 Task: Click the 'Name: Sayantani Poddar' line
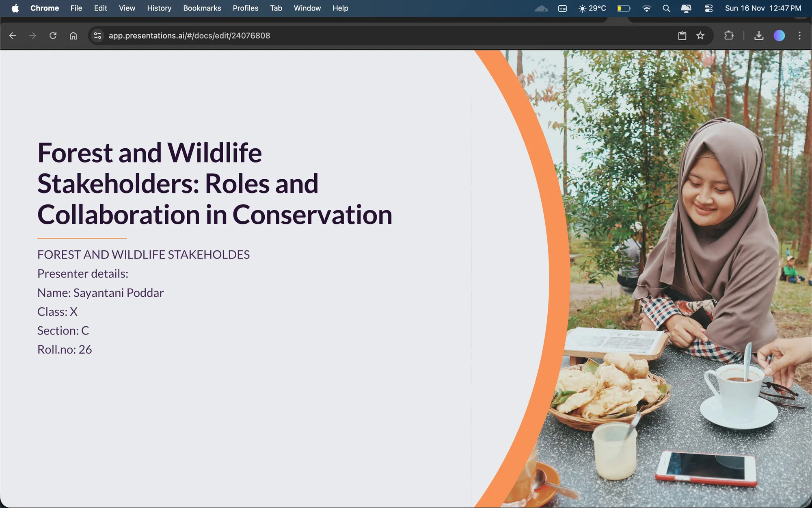click(x=100, y=293)
